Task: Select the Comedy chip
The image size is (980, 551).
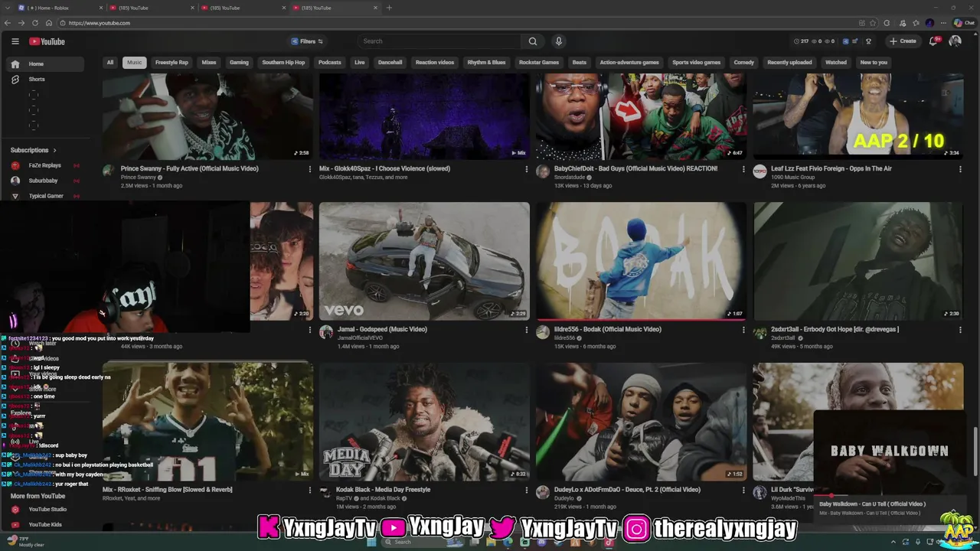Action: point(744,63)
